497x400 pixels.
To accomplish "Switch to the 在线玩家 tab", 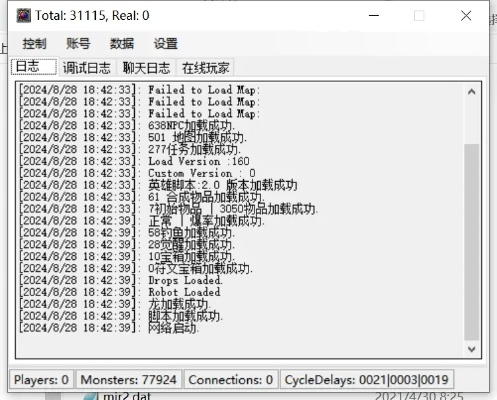I will (206, 68).
